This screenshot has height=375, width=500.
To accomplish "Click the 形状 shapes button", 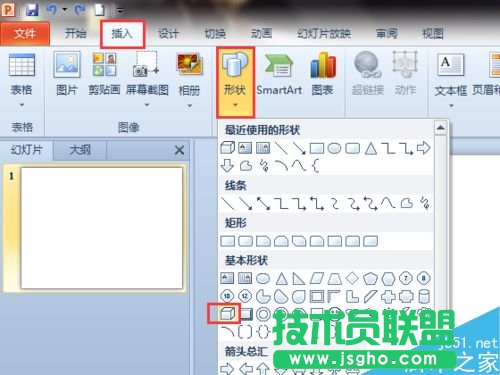I will (x=235, y=82).
